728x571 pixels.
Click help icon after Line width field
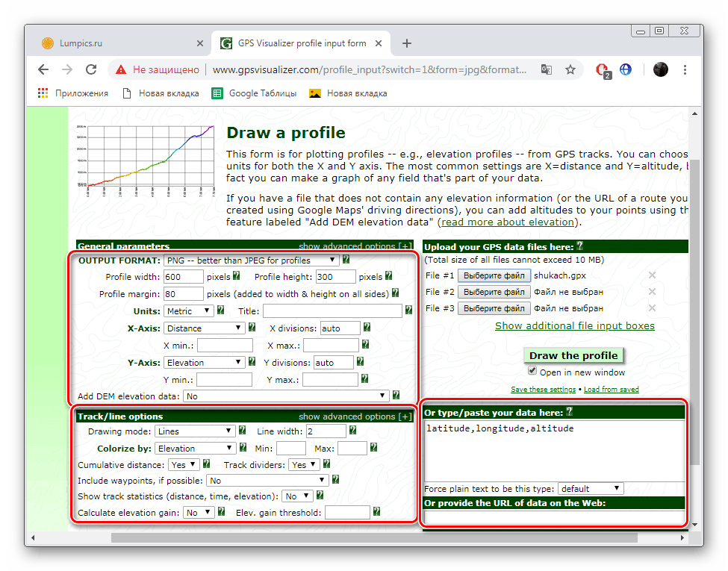(352, 431)
